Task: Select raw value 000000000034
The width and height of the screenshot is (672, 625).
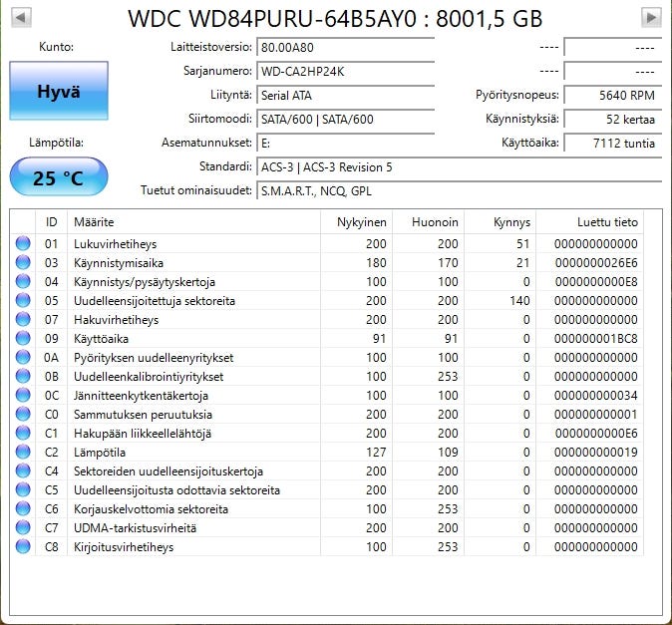Action: (596, 396)
